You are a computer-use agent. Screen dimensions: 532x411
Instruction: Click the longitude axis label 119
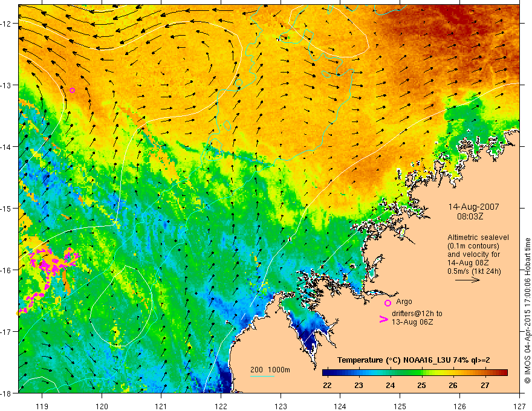pyautogui.click(x=42, y=406)
